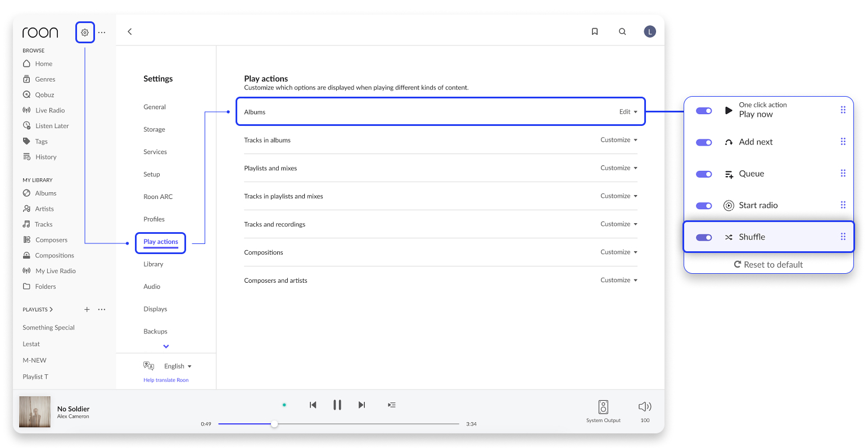Open the three-dot menu beside Roon logo

point(102,33)
